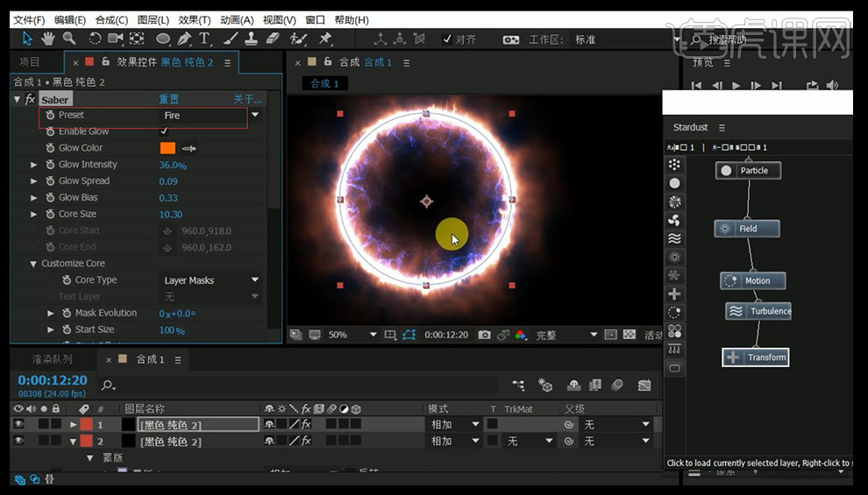Click the 关于 about link
Screen dimensions: 868x495
tap(246, 99)
